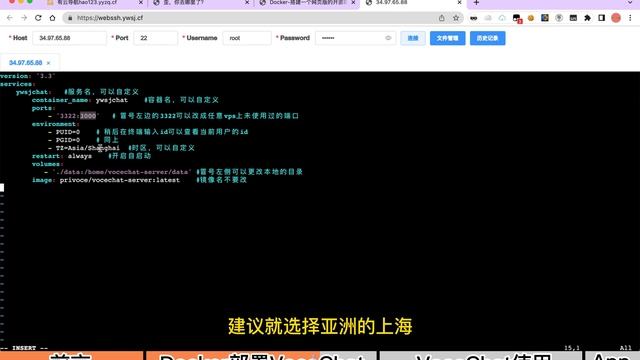Click the 'ywsjchat:' service name line
This screenshot has width=640, height=360.
tap(33, 92)
